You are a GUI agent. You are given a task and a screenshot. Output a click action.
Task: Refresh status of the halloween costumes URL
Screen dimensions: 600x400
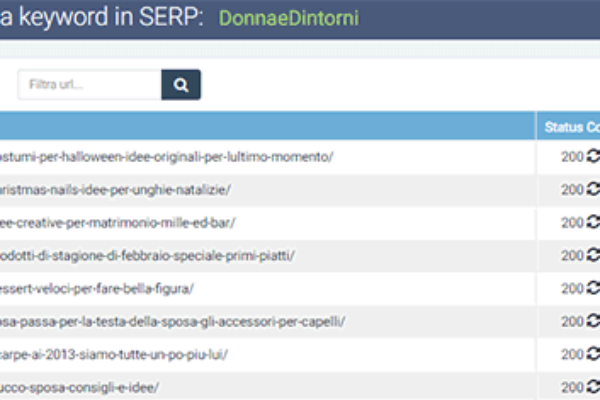pyautogui.click(x=592, y=157)
